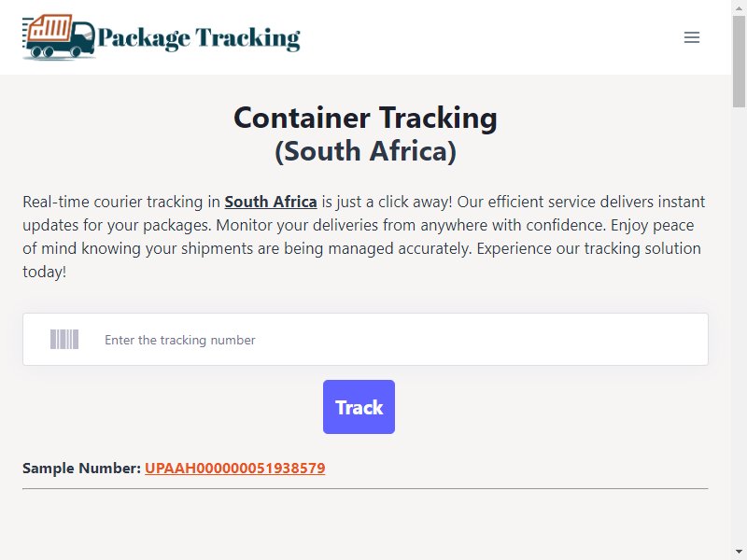Click the purple Track button
Screen dimensions: 747x560
[359, 407]
